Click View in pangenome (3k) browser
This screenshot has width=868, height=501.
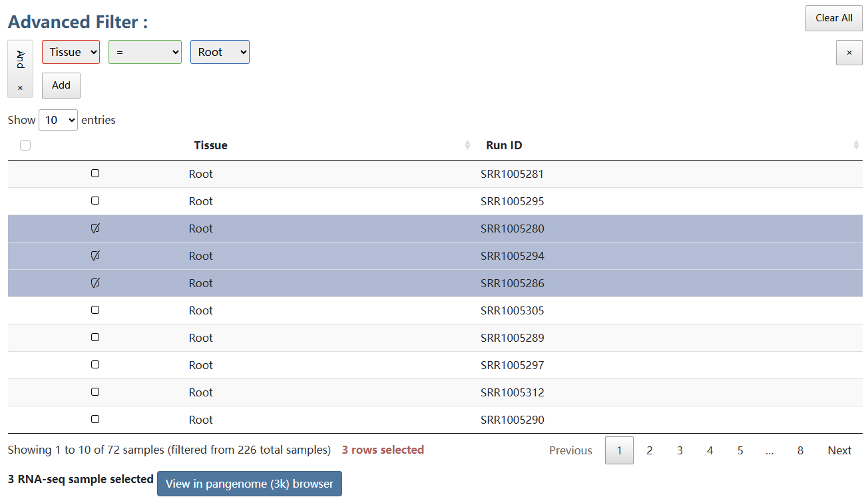[x=249, y=484]
